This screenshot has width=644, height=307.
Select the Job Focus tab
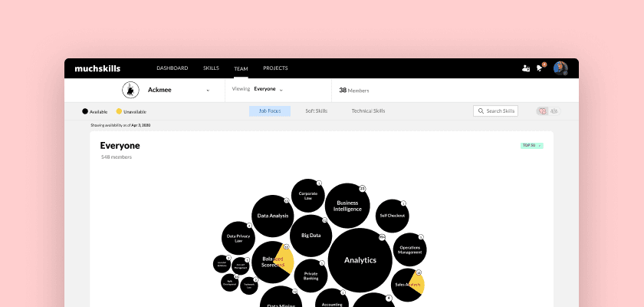pyautogui.click(x=270, y=111)
